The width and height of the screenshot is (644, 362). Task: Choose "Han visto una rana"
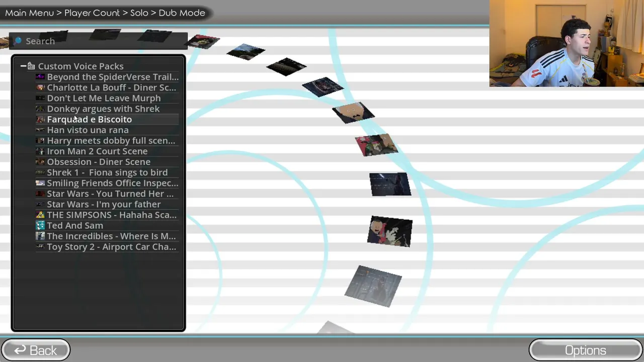(x=88, y=130)
